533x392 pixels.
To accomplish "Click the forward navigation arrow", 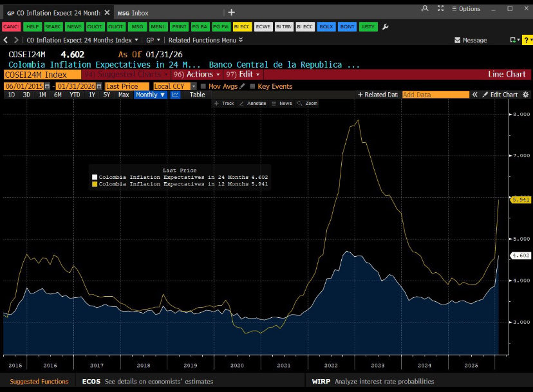I will 16,40.
